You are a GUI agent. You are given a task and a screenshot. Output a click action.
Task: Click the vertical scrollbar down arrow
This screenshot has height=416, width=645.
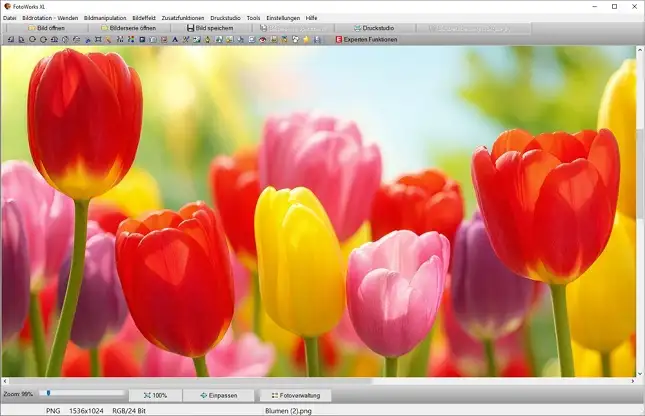tap(640, 374)
